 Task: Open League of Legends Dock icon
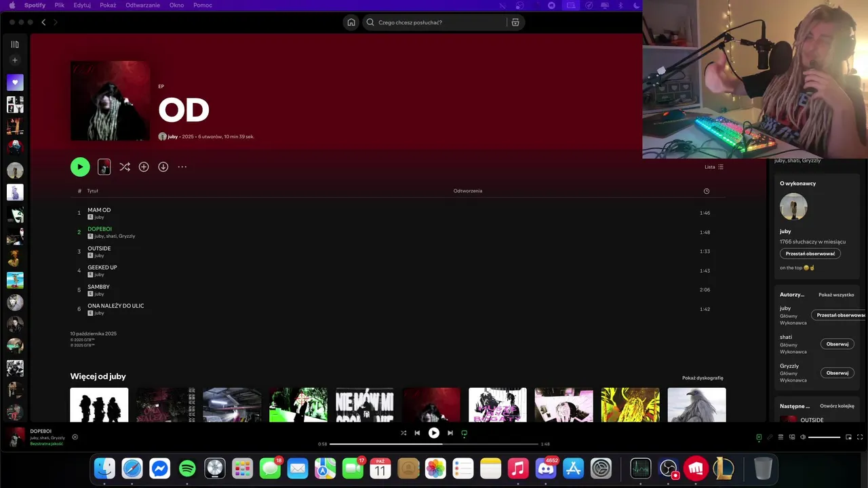tap(724, 468)
